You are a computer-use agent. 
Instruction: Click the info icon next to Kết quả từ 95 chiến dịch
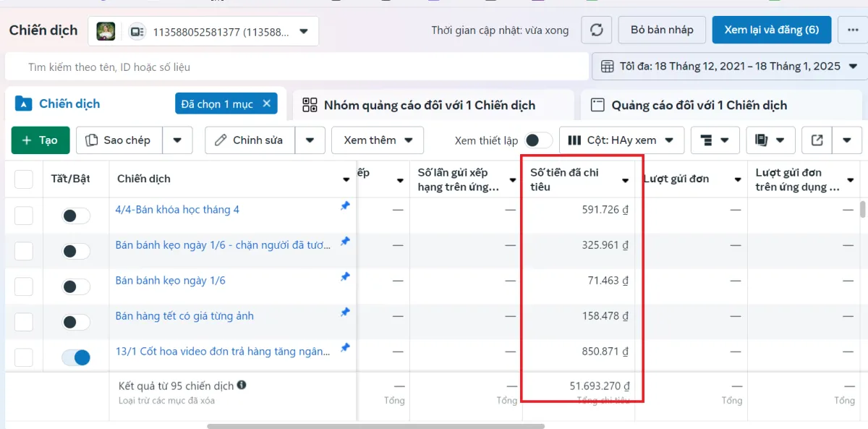click(x=242, y=385)
